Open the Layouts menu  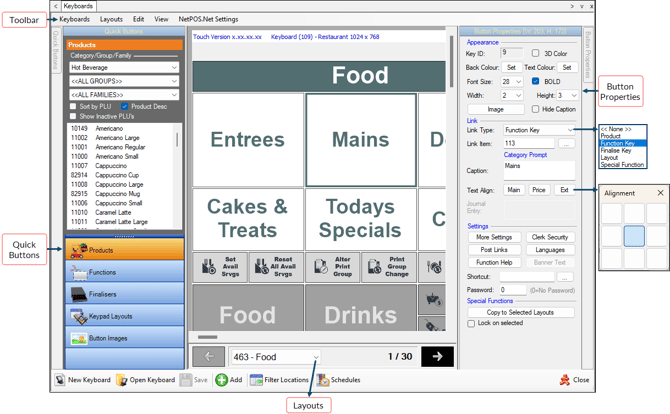pos(111,19)
